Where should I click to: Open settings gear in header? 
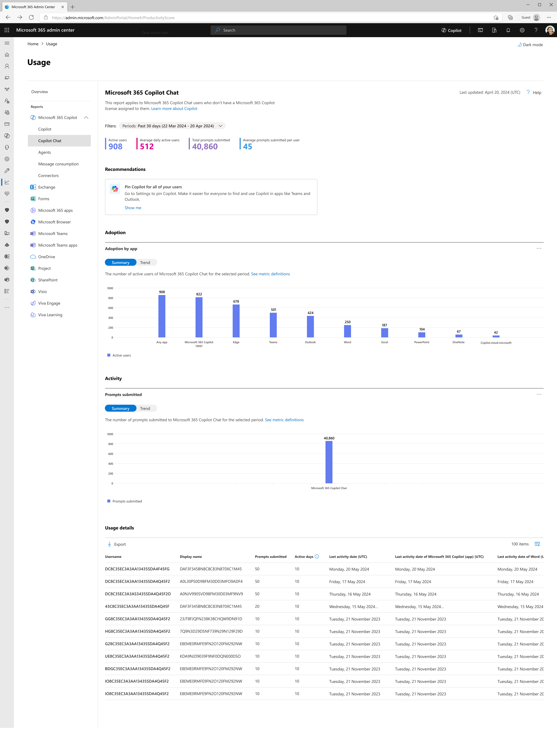[x=522, y=30]
